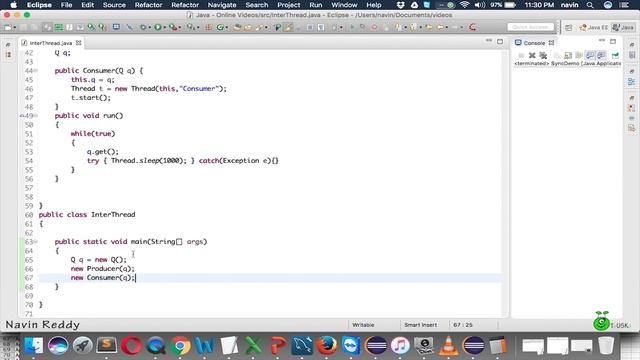Open the Help menu

[373, 5]
